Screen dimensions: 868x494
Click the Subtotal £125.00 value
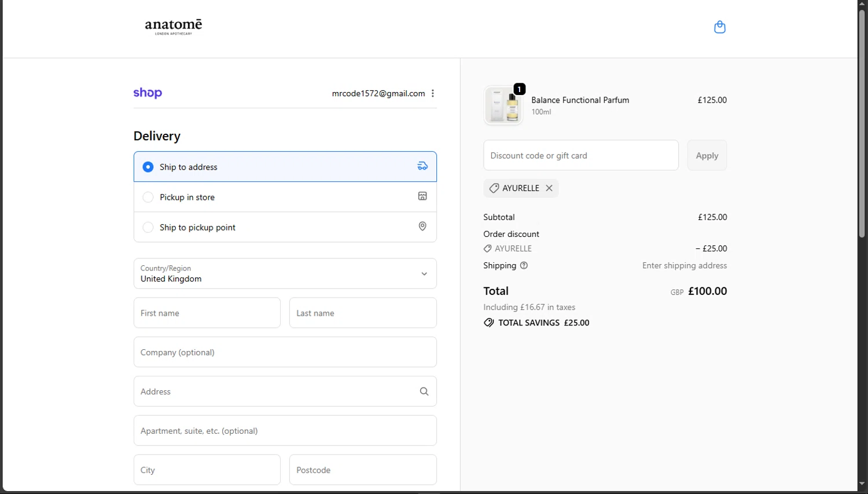click(712, 217)
